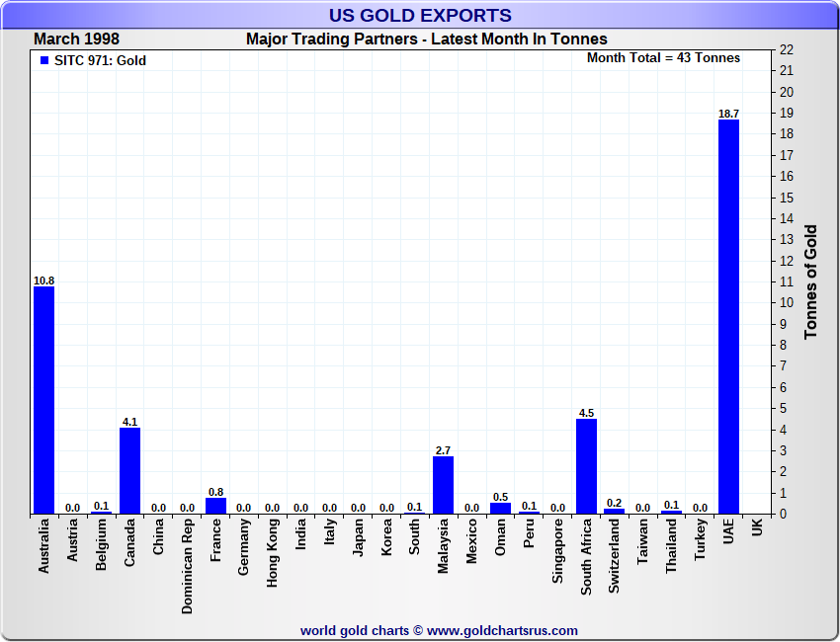The width and height of the screenshot is (840, 642).
Task: Click the 'Tonnes of Gold' y-axis title
Action: (x=810, y=281)
